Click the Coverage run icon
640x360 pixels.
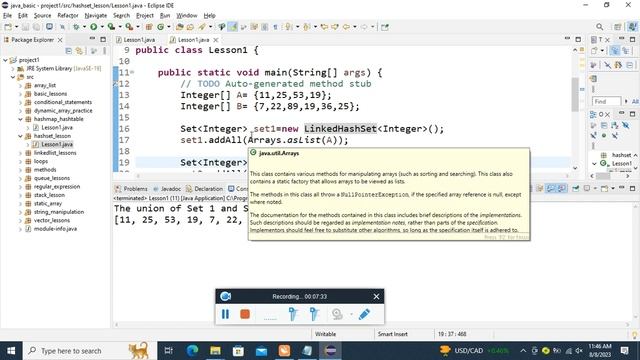tap(111, 27)
